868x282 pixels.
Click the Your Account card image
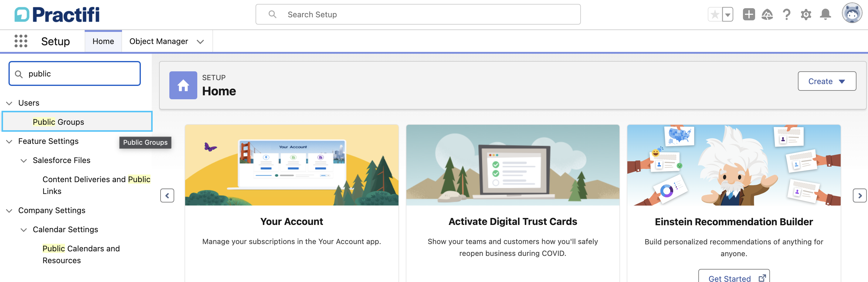tap(291, 165)
